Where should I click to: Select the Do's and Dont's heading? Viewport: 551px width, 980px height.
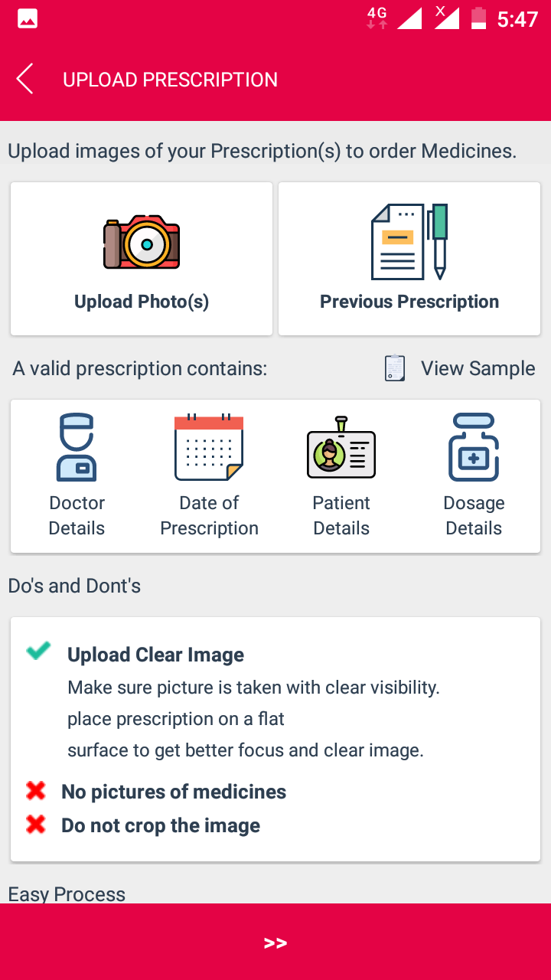pos(73,585)
